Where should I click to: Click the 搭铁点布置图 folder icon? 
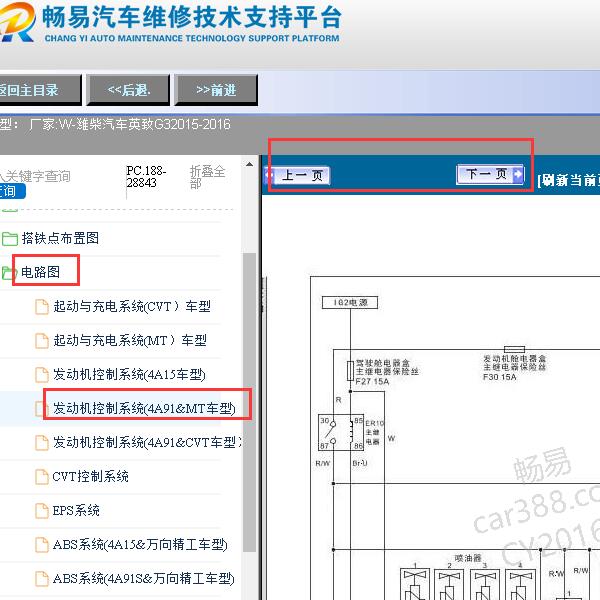pyautogui.click(x=10, y=238)
